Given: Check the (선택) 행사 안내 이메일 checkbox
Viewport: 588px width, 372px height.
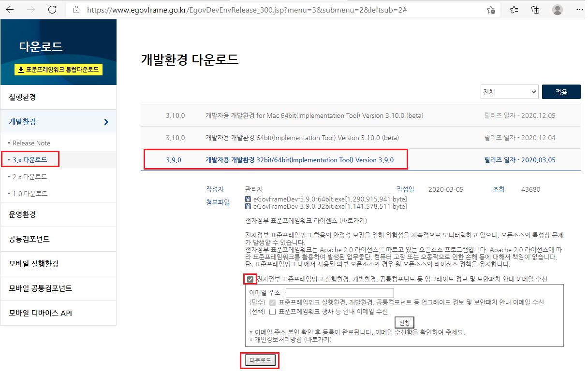Looking at the screenshot, I should 272,312.
